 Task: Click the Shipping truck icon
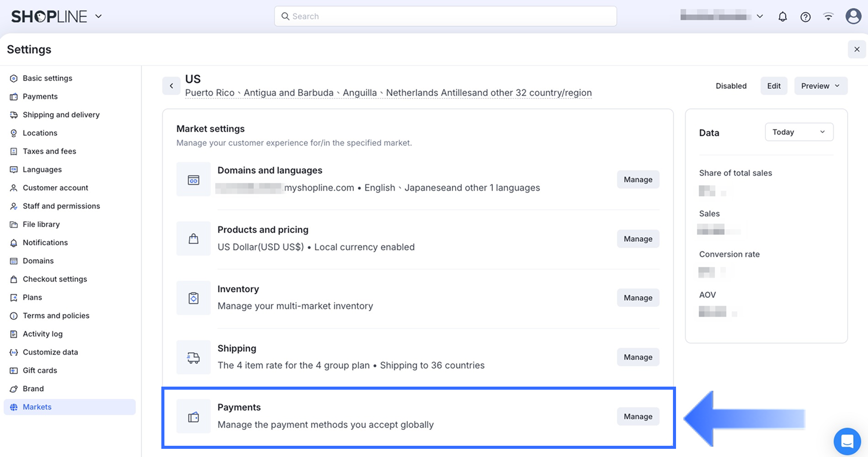194,358
